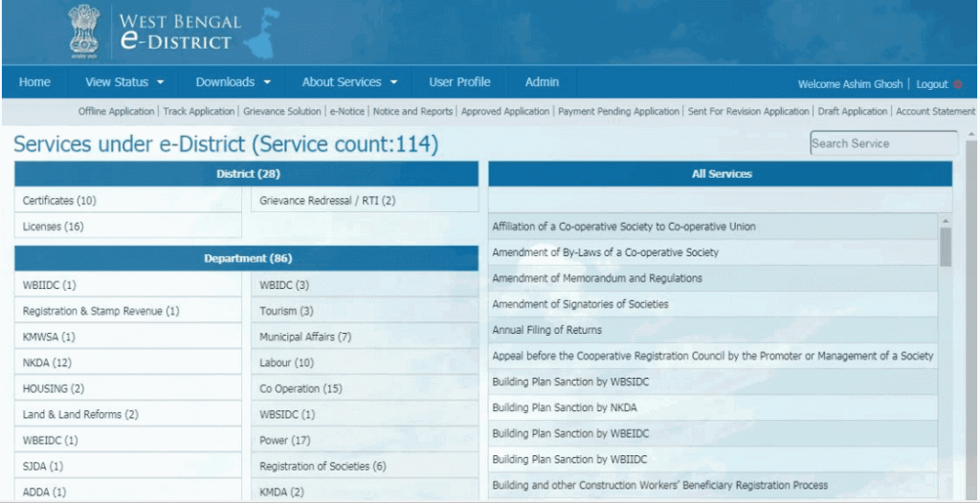Image resolution: width=980 pixels, height=503 pixels.
Task: Open the Draft Application link
Action: pos(853,111)
